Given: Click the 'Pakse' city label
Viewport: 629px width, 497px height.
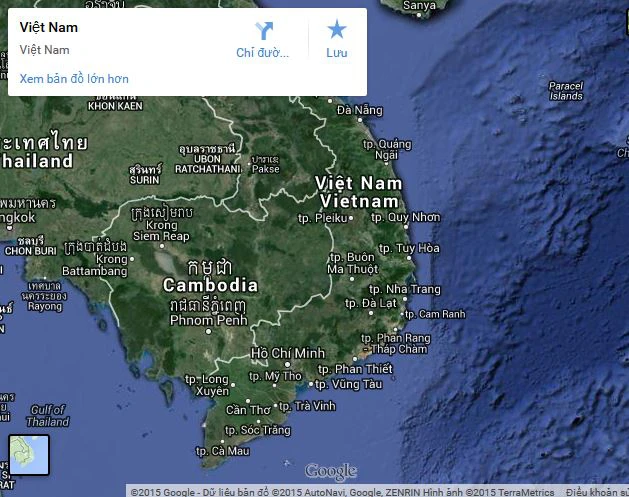Looking at the screenshot, I should [x=266, y=169].
